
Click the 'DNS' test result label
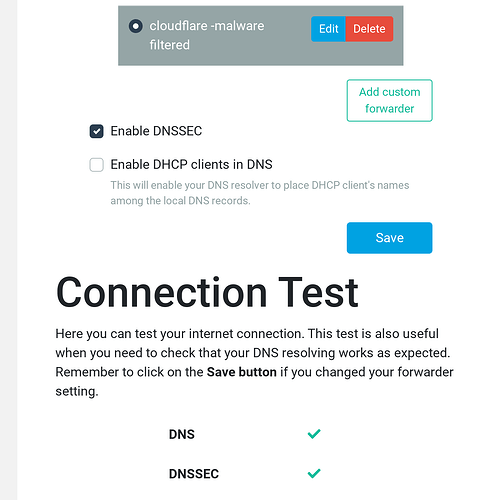point(182,434)
